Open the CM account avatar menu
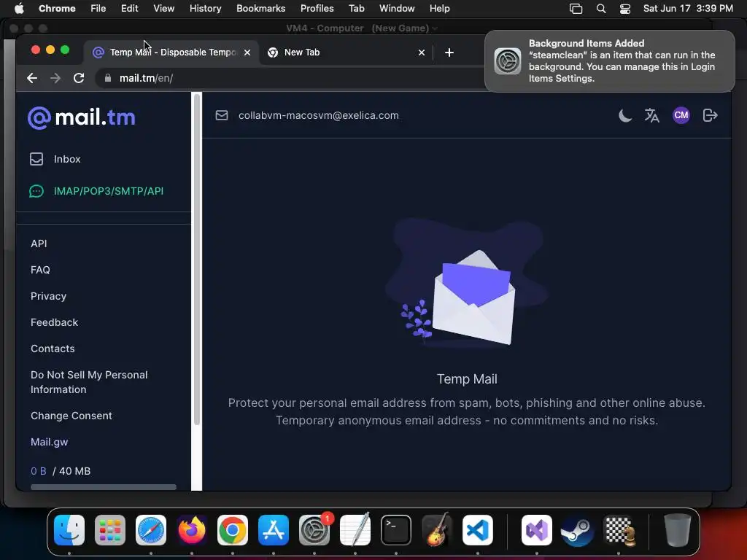This screenshot has width=747, height=560. tap(681, 115)
